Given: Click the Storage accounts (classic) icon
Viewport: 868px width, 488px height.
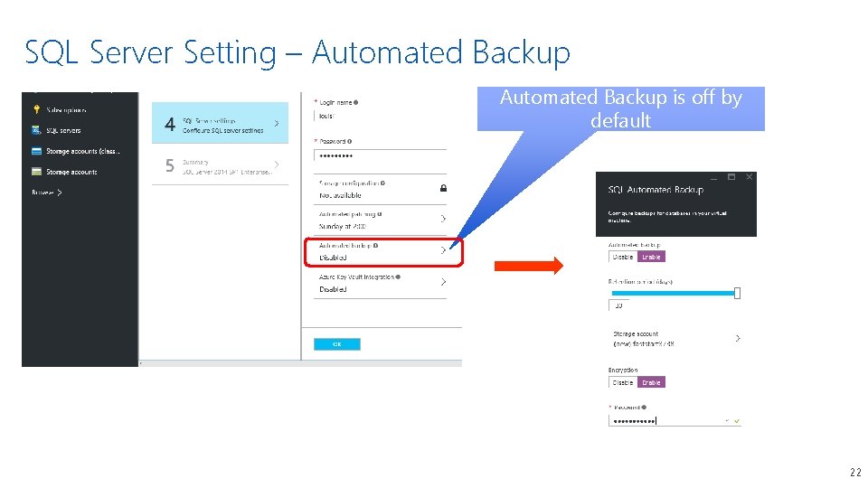Looking at the screenshot, I should pyautogui.click(x=36, y=151).
